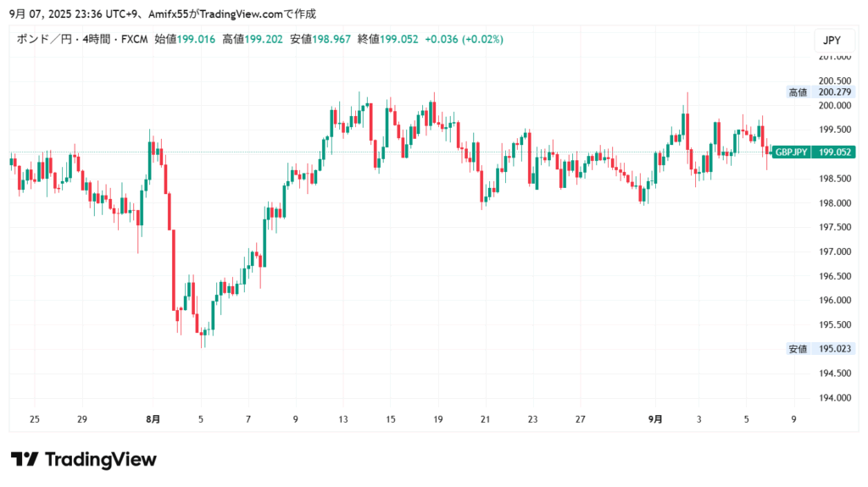Image resolution: width=868 pixels, height=487 pixels.
Task: Click the 始値 199.016 open value
Action: click(x=186, y=39)
